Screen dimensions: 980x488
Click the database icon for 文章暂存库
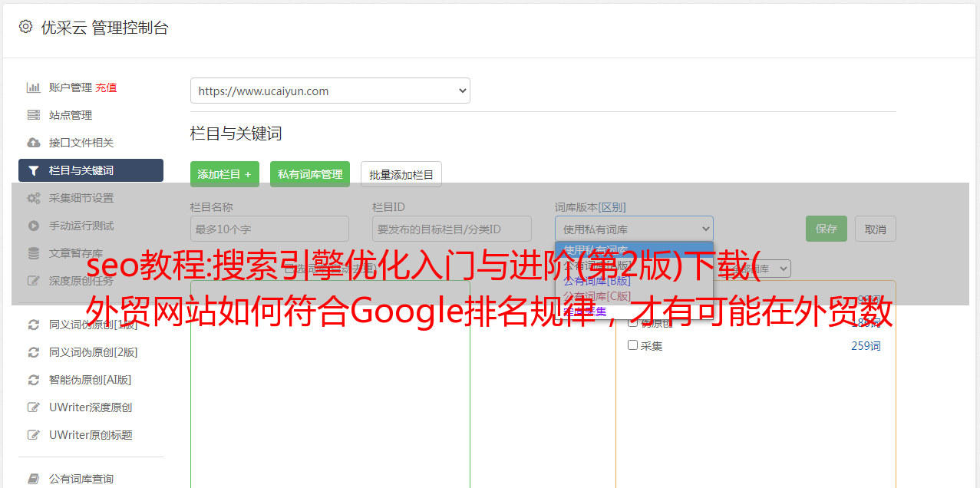tap(33, 253)
